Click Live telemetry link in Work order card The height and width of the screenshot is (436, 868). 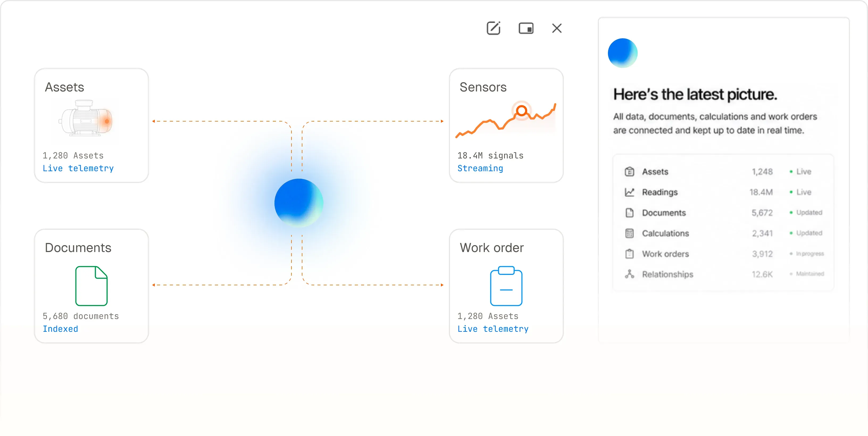coord(493,329)
